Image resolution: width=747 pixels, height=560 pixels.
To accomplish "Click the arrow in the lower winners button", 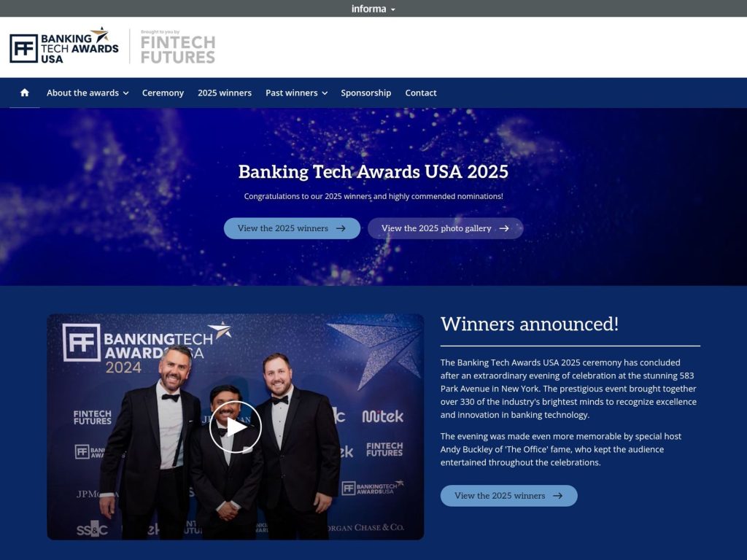I will (558, 496).
